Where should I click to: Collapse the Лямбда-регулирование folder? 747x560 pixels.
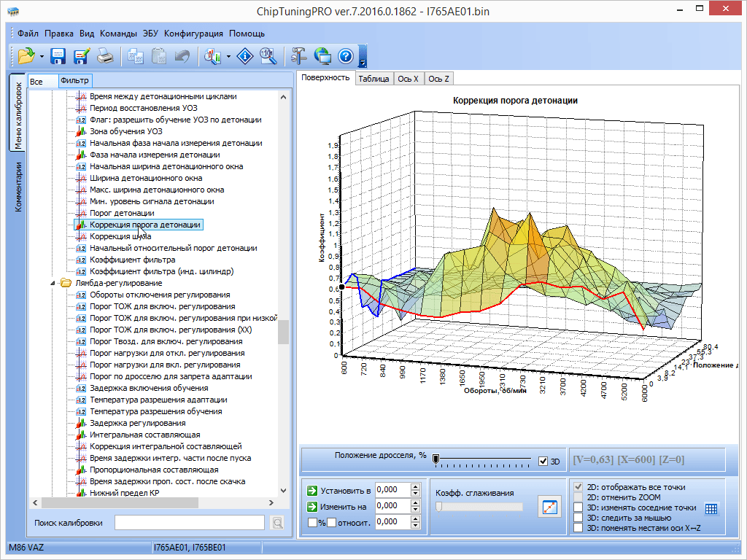point(53,283)
